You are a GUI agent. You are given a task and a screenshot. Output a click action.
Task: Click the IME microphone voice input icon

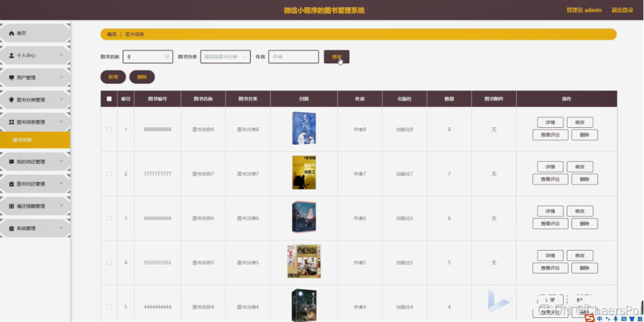pos(616,319)
